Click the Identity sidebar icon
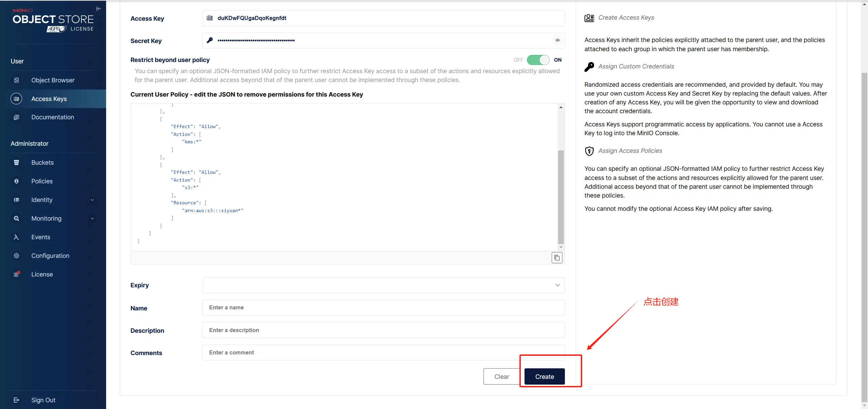Screen dimensions: 868x409 (16, 200)
